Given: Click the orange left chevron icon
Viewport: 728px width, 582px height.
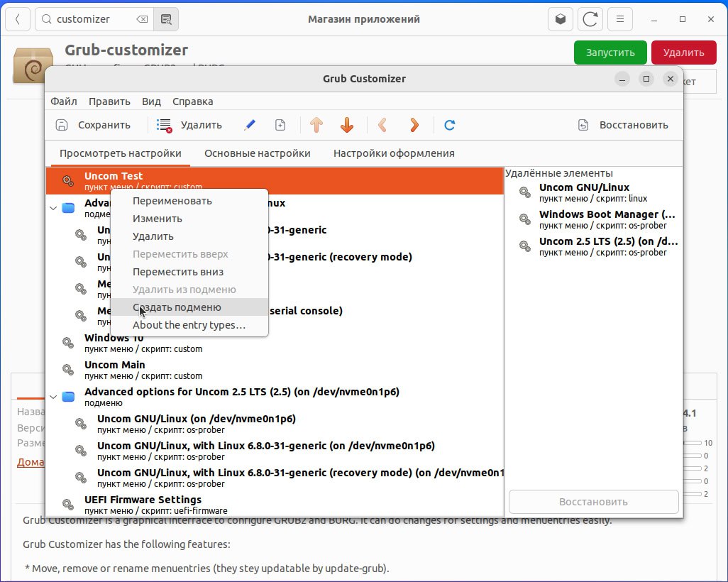Looking at the screenshot, I should (382, 125).
